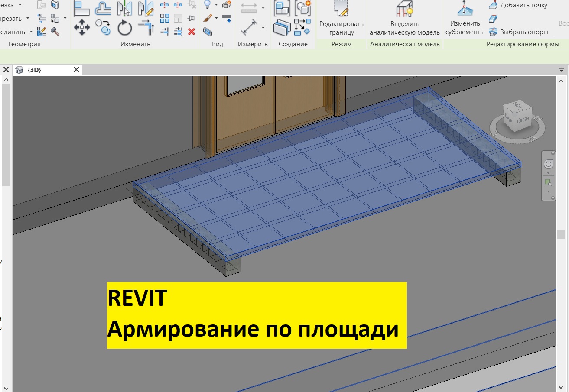
Task: Select the Linework tool
Action: (227, 18)
